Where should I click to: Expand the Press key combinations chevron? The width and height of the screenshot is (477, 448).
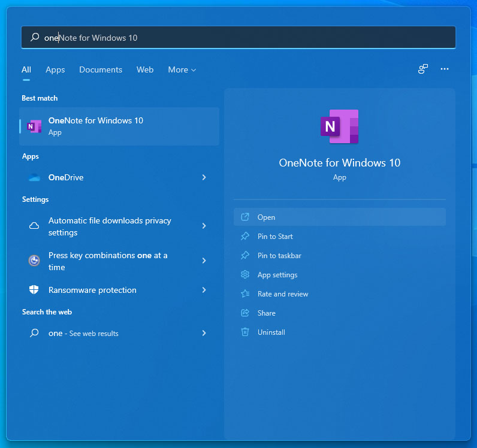(204, 261)
